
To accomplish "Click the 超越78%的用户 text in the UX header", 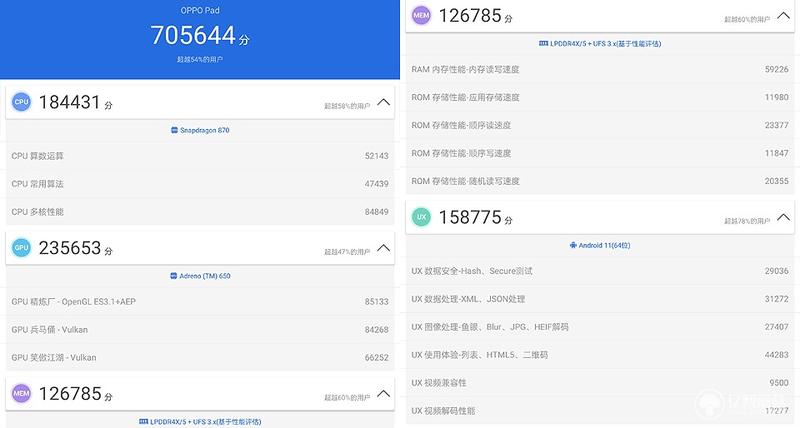I will (x=747, y=221).
